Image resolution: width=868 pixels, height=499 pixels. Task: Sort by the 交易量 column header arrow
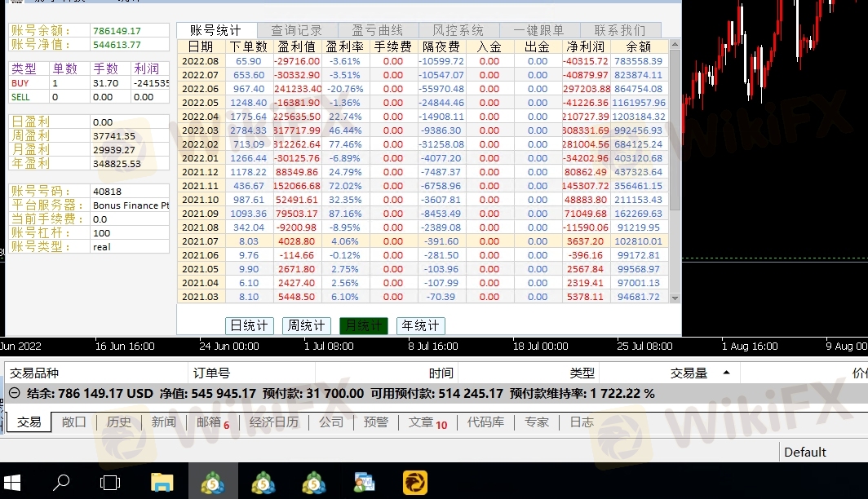(x=725, y=373)
